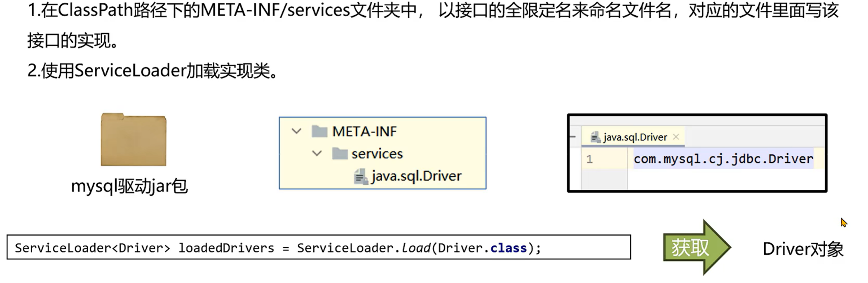Click the load method in the ServiceLoader code
This screenshot has width=868, height=283.
[415, 248]
